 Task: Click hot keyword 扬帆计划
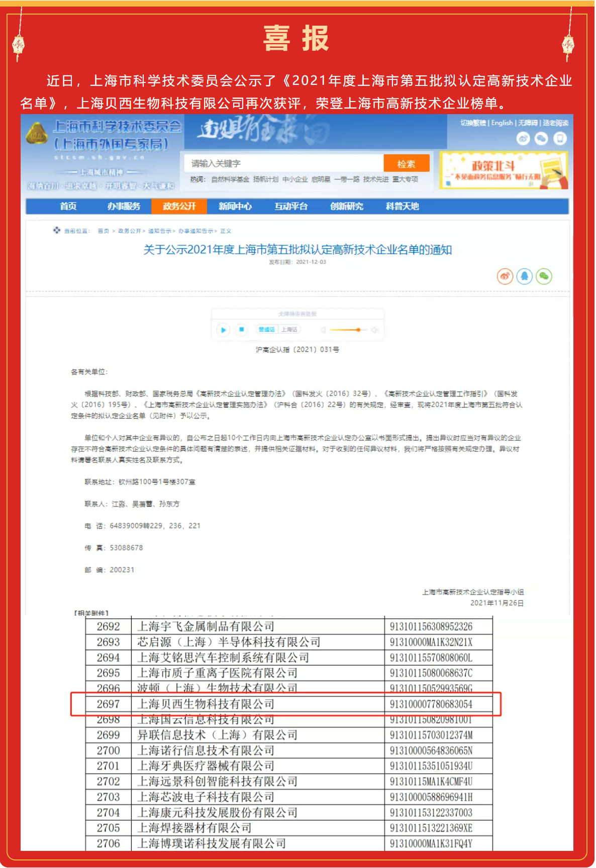click(x=266, y=179)
